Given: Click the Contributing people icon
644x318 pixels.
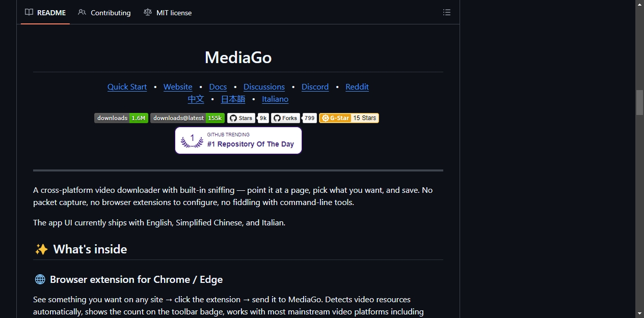Looking at the screenshot, I should [82, 12].
